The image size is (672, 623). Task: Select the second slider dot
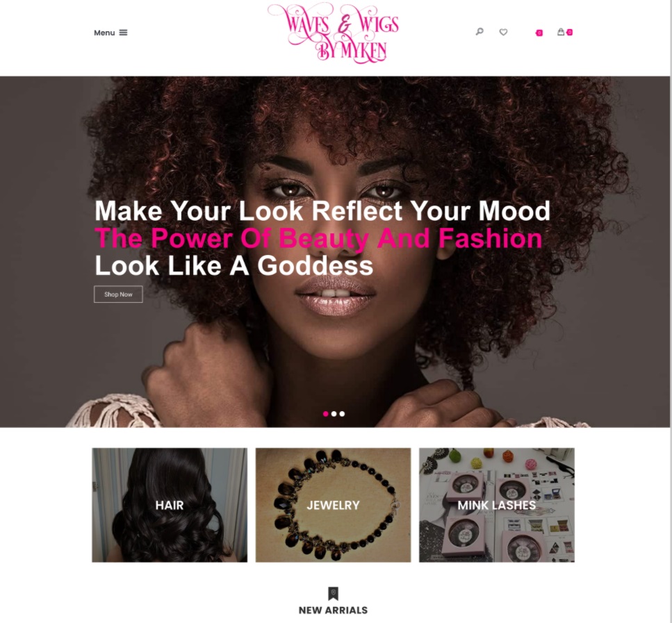click(334, 414)
